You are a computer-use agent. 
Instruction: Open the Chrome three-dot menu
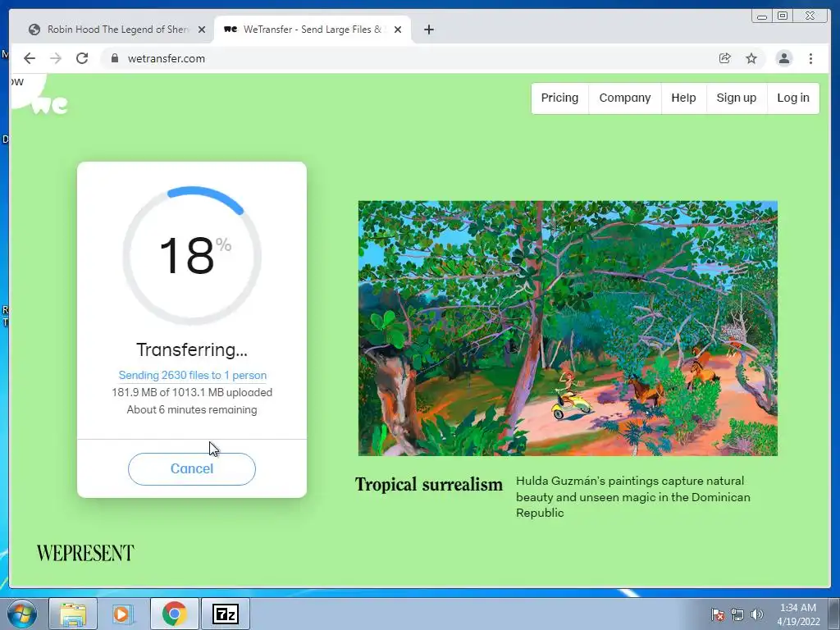pos(810,58)
